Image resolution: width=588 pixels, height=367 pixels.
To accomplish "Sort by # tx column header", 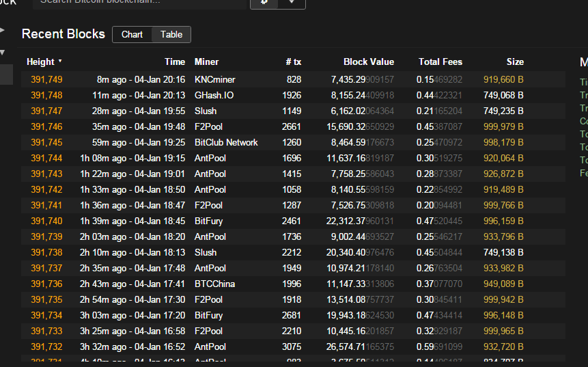I will coord(293,62).
